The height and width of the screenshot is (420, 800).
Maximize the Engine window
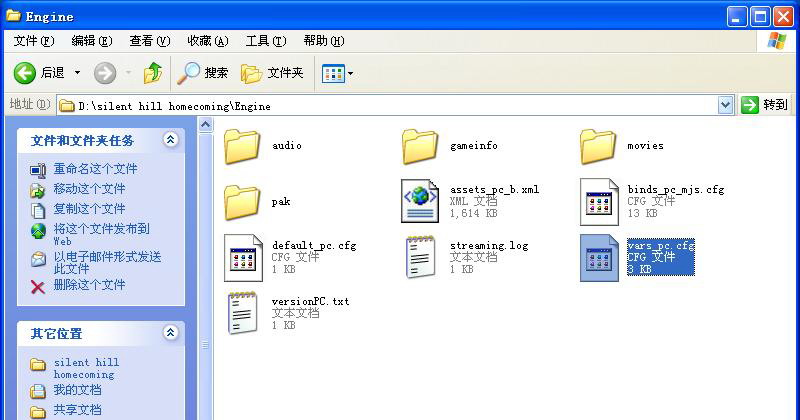click(760, 17)
